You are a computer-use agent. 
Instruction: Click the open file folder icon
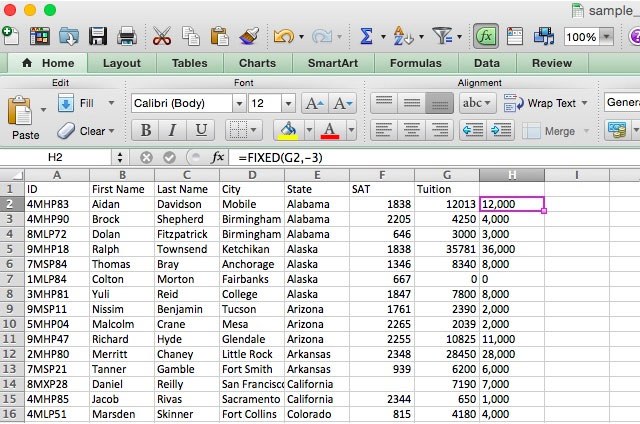click(69, 36)
